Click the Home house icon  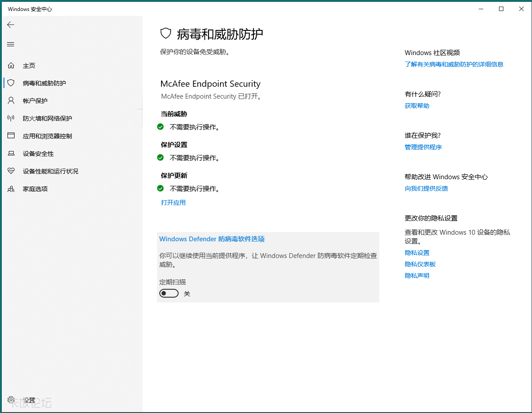[11, 66]
